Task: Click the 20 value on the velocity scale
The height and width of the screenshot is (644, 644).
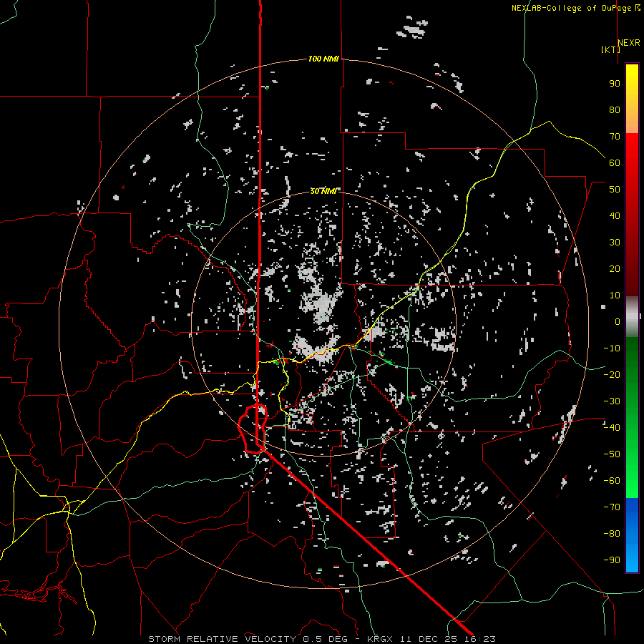Action: (615, 268)
